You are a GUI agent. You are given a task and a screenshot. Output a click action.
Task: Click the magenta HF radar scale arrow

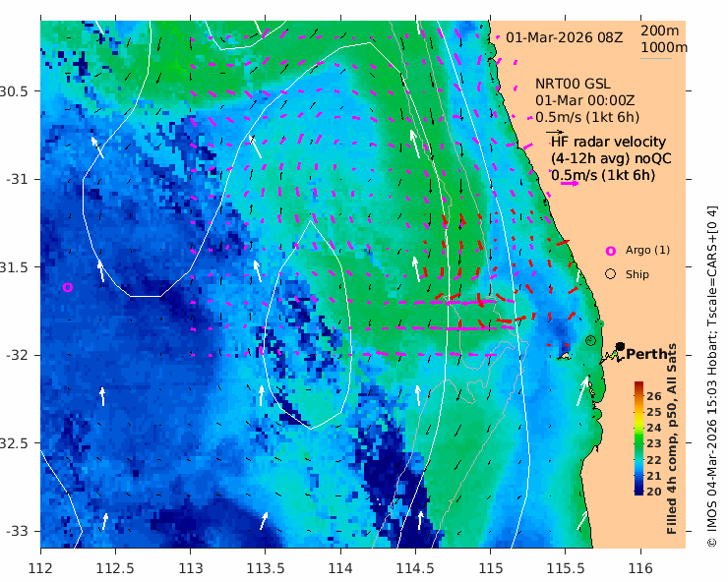570,183
